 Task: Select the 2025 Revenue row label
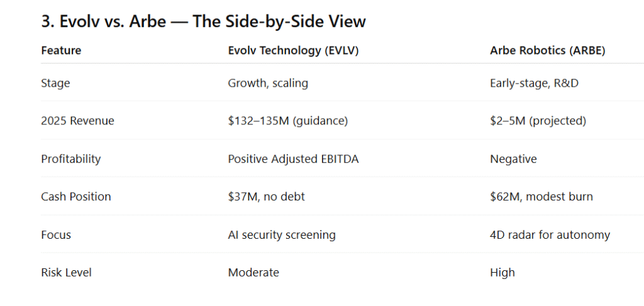tap(77, 121)
